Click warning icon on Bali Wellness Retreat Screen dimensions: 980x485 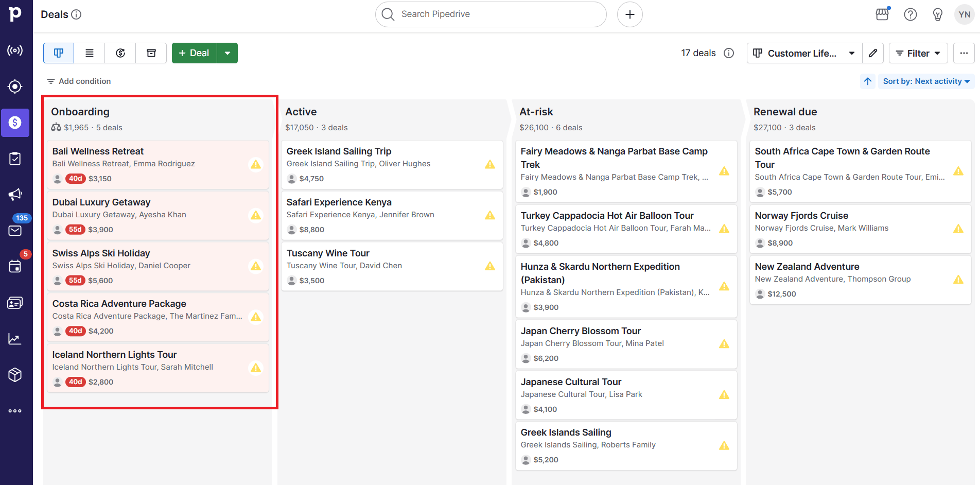[256, 165]
